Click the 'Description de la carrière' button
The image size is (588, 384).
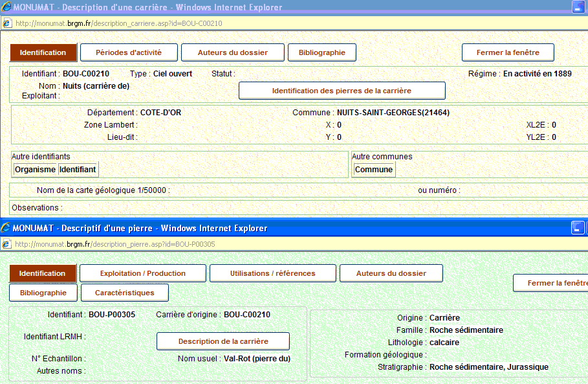pos(223,341)
